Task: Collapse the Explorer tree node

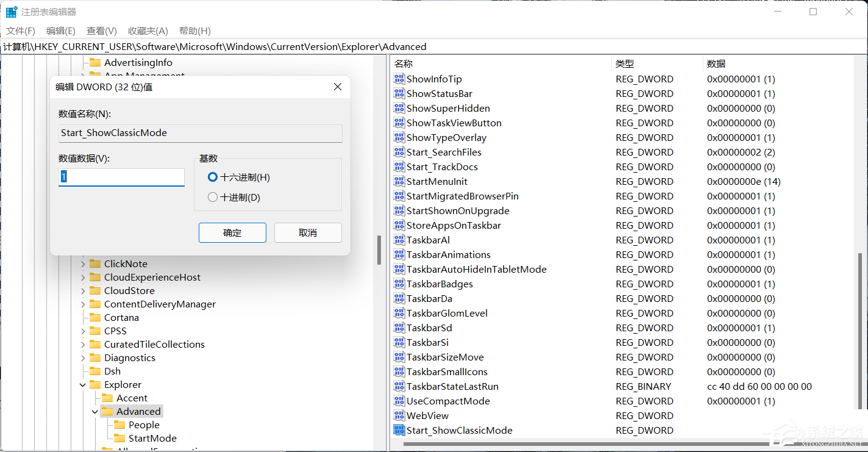Action: point(84,384)
